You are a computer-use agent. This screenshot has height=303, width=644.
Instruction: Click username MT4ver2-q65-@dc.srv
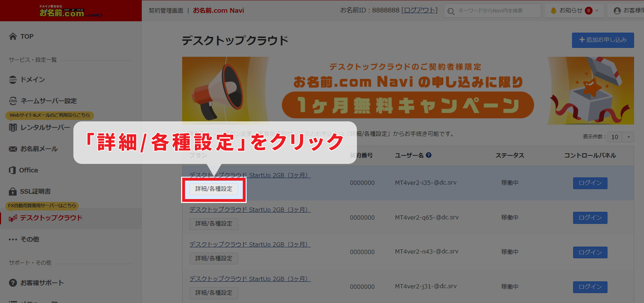[x=427, y=217]
